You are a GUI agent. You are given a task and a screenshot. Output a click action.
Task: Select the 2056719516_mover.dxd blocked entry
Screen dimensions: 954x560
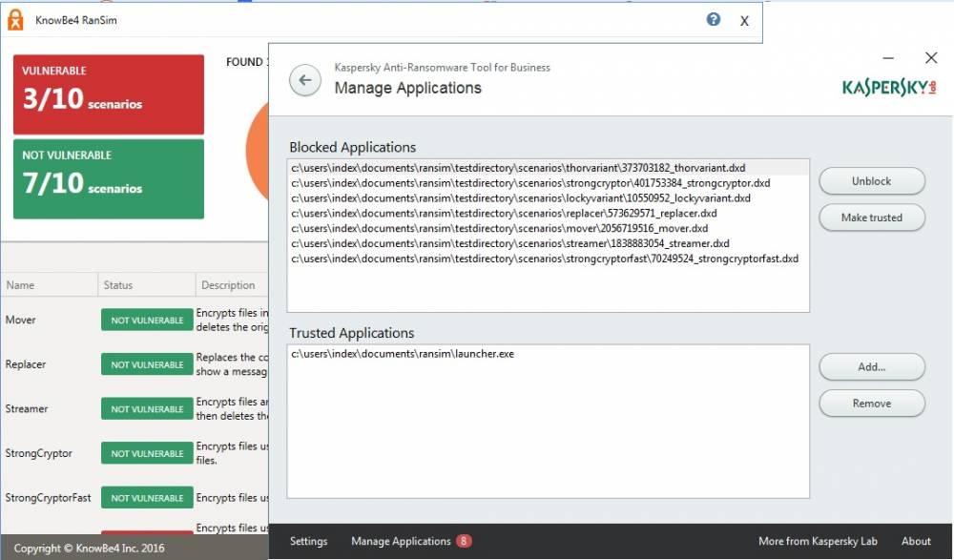click(x=549, y=228)
